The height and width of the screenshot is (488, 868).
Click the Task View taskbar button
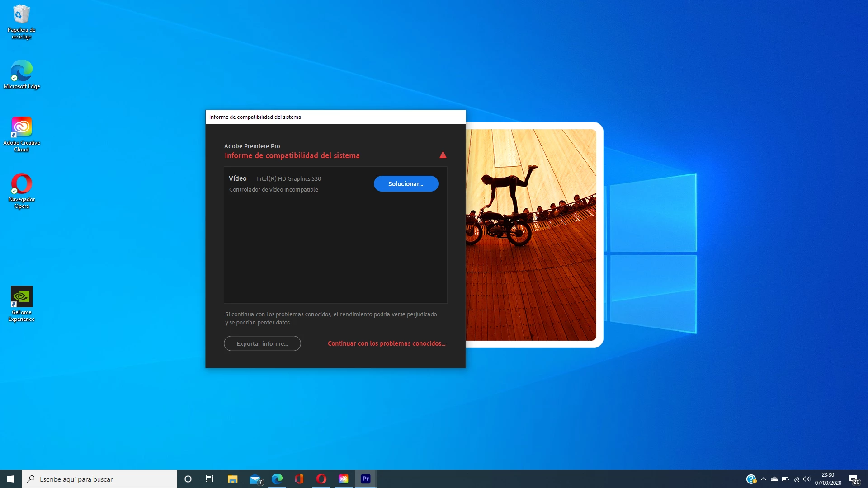pos(210,479)
